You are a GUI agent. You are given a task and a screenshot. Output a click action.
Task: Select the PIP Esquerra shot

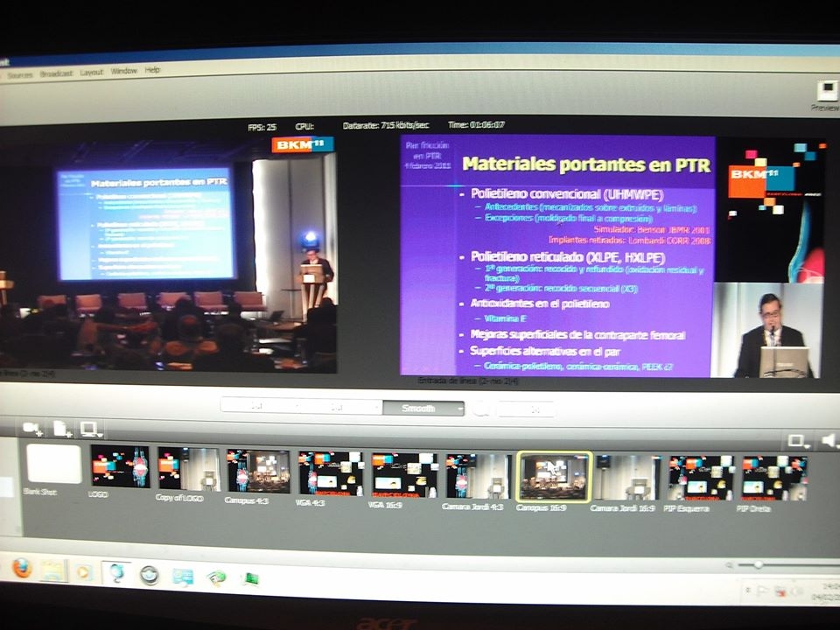tap(701, 478)
